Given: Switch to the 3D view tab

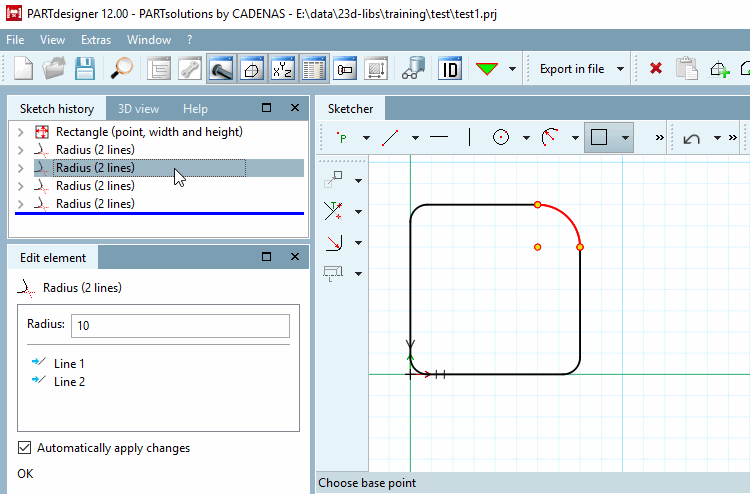Looking at the screenshot, I should (x=138, y=108).
